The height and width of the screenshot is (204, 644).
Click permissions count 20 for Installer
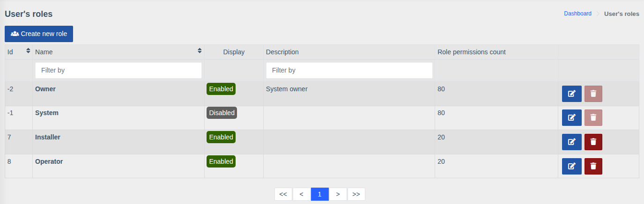coord(441,137)
